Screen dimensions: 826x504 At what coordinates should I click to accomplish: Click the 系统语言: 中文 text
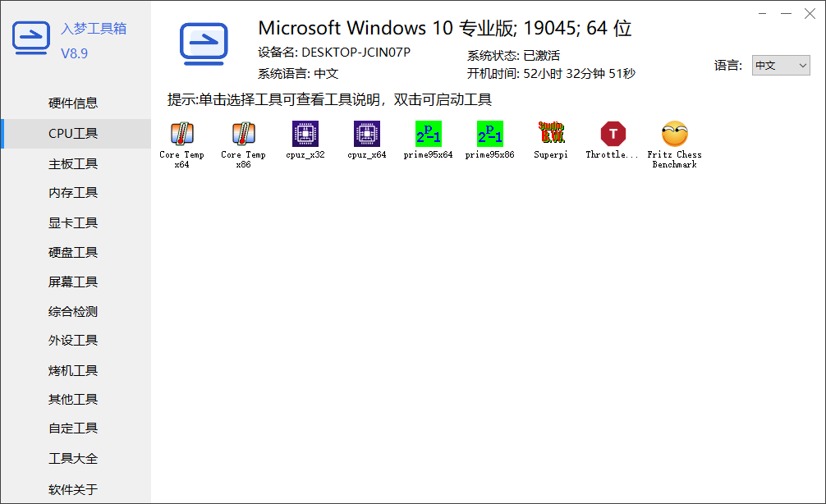pyautogui.click(x=297, y=73)
